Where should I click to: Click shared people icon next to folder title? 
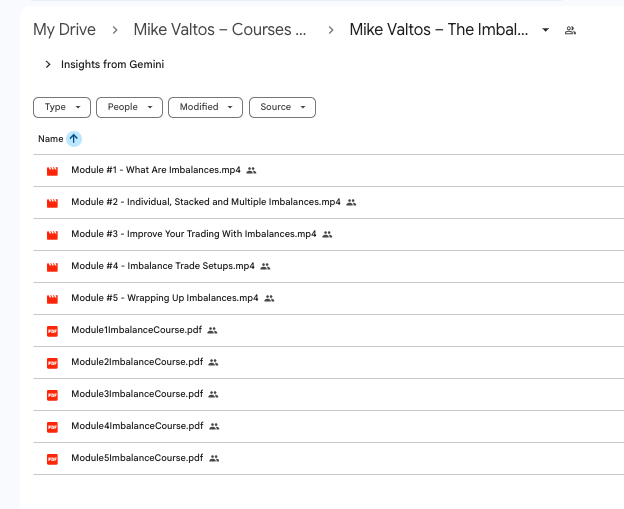(x=570, y=30)
